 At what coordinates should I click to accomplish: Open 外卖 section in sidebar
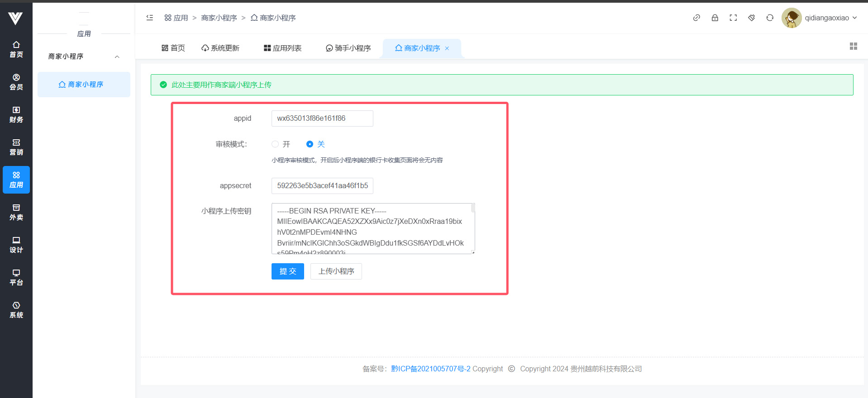16,212
